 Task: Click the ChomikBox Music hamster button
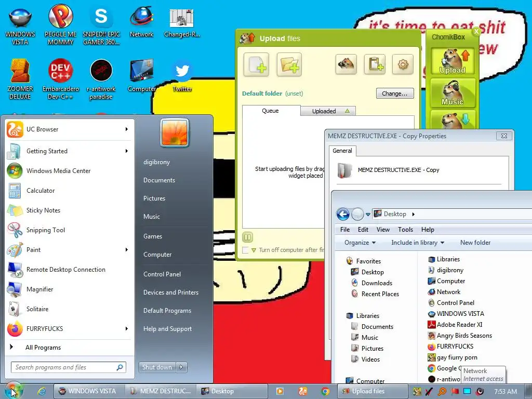pos(453,92)
